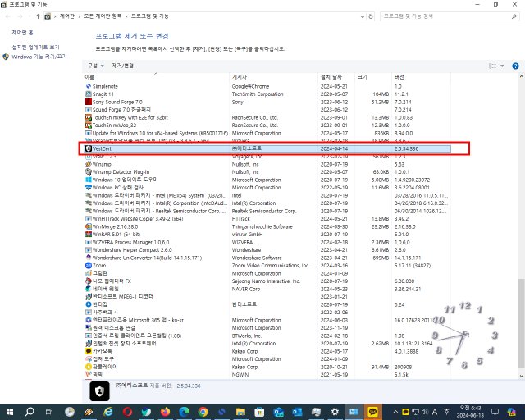
Task: Click the magnifier icon in the search box
Action: (x=514, y=16)
